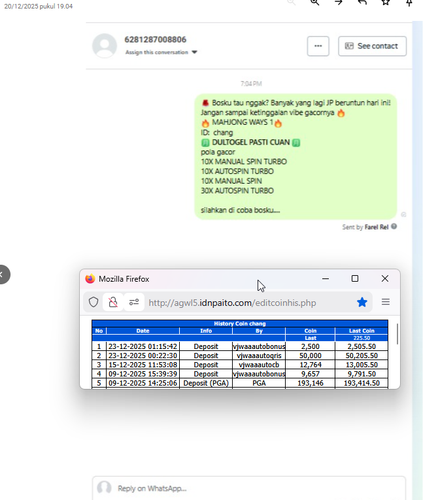Open the three-dots conversation options button
The image size is (423, 500).
coord(318,46)
